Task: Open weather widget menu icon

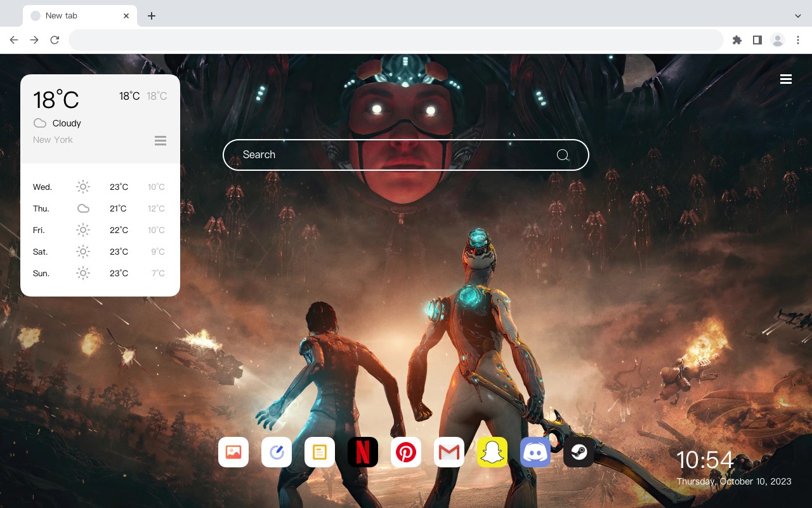Action: pyautogui.click(x=160, y=140)
